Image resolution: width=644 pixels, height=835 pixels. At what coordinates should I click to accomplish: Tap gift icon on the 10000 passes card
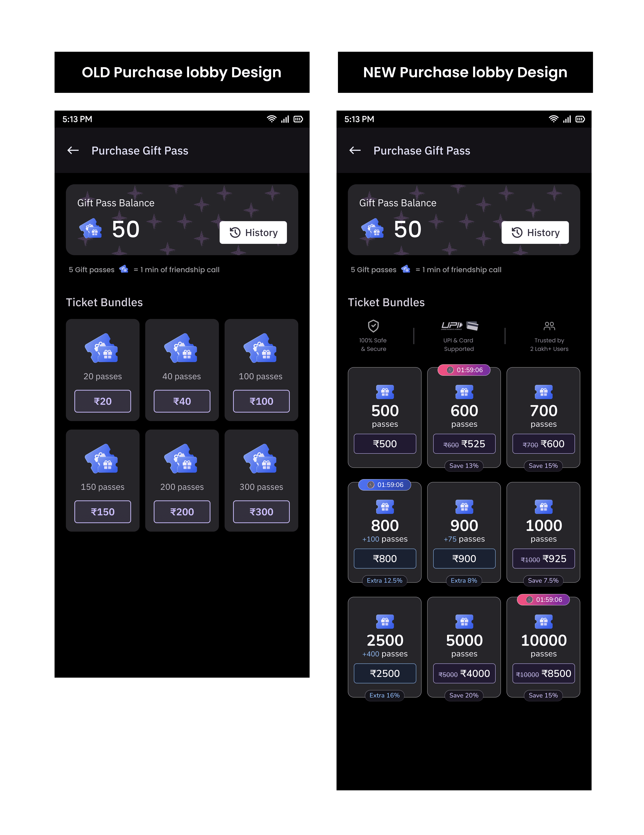pyautogui.click(x=543, y=621)
